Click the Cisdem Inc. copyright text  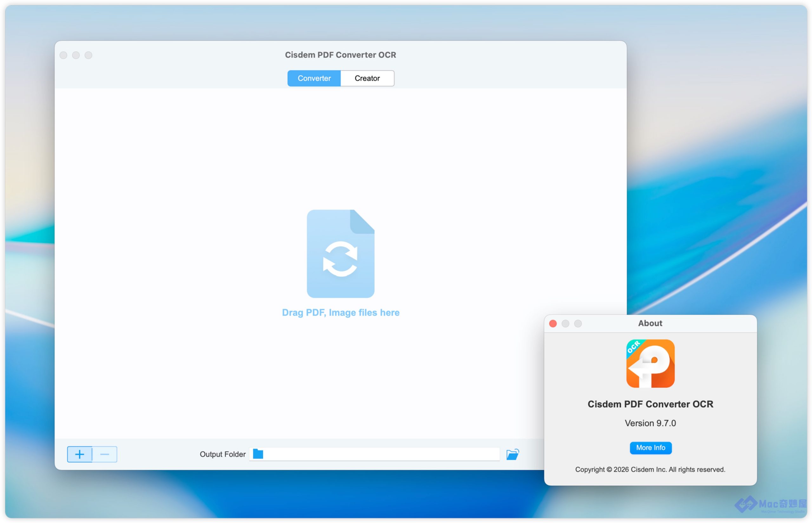click(x=650, y=469)
